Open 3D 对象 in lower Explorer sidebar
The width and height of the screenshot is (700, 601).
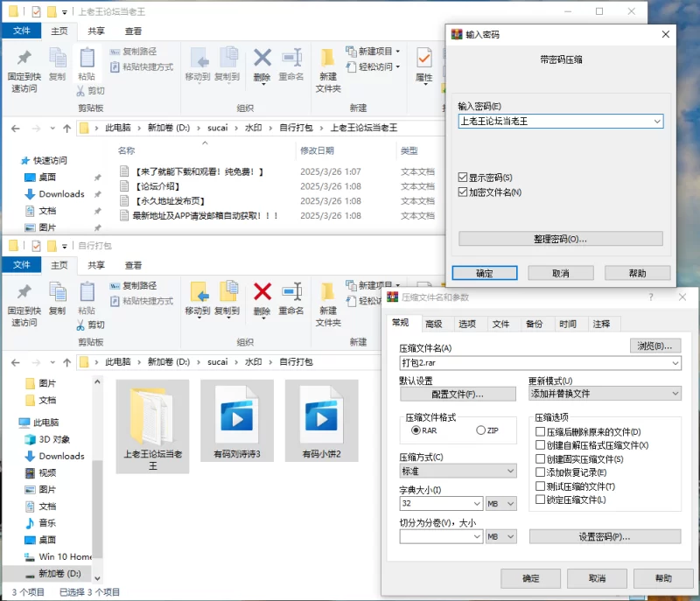(x=48, y=439)
